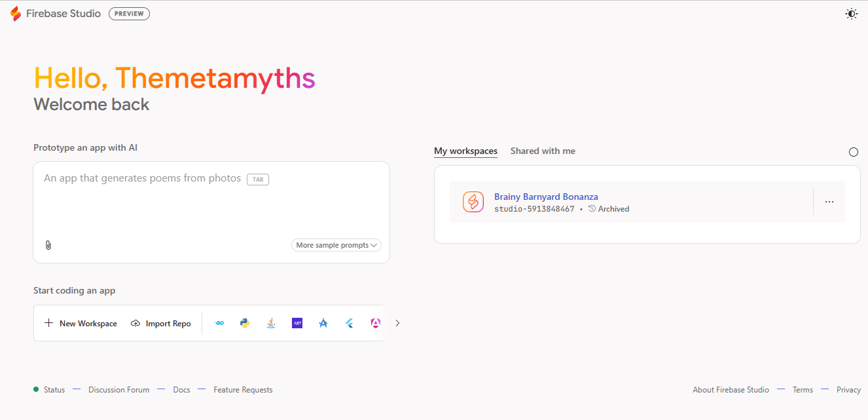Select the Python template icon
The image size is (868, 420).
(x=245, y=323)
